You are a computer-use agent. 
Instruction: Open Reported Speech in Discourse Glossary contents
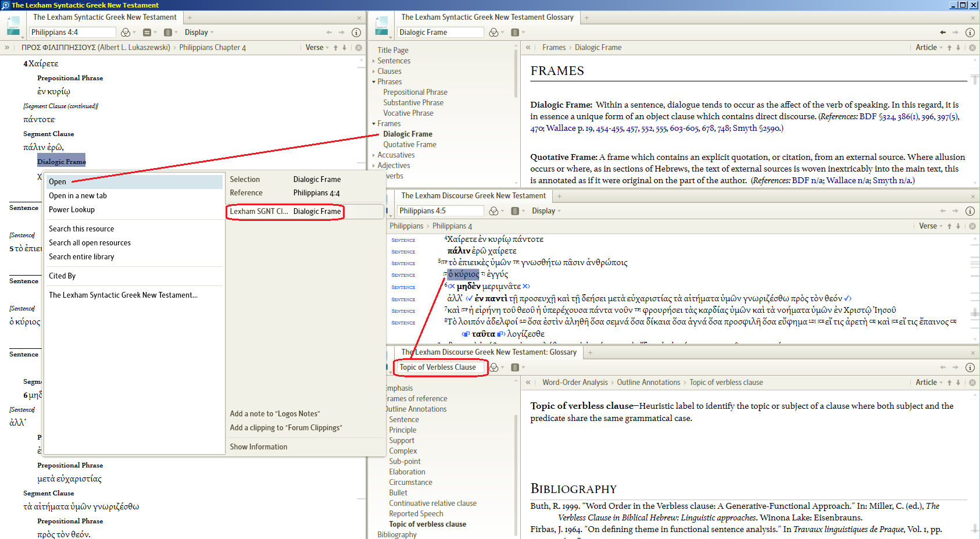[x=416, y=514]
